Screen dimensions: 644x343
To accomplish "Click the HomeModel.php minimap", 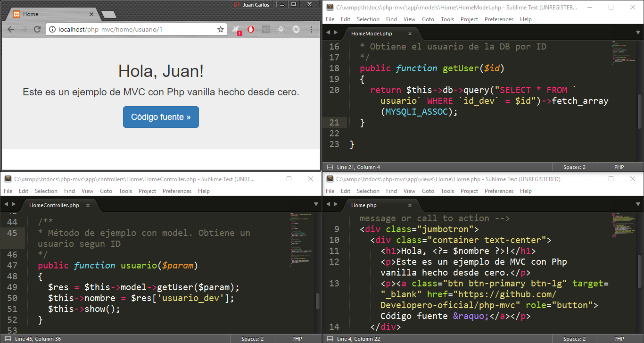I will pyautogui.click(x=624, y=53).
